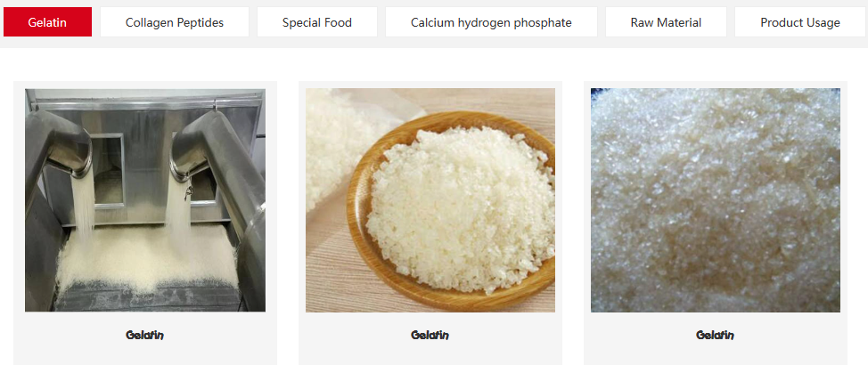Open the gelatin production machine photo

(x=145, y=200)
